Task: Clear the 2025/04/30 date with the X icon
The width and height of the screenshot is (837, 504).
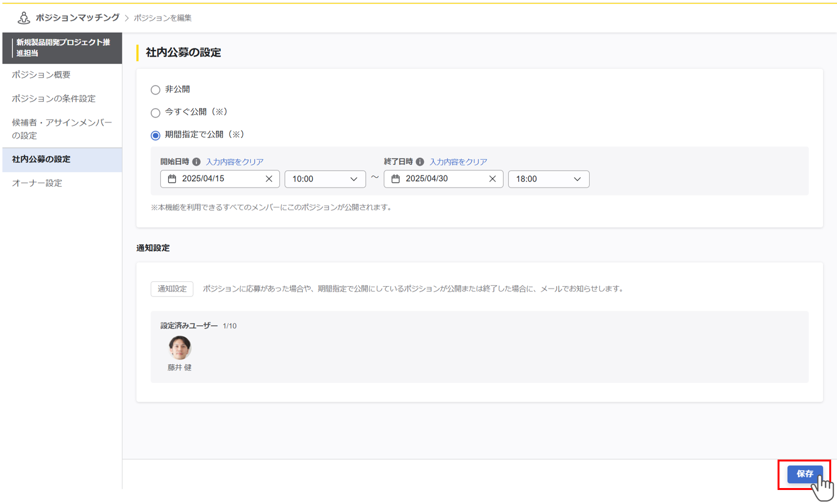Action: click(492, 179)
